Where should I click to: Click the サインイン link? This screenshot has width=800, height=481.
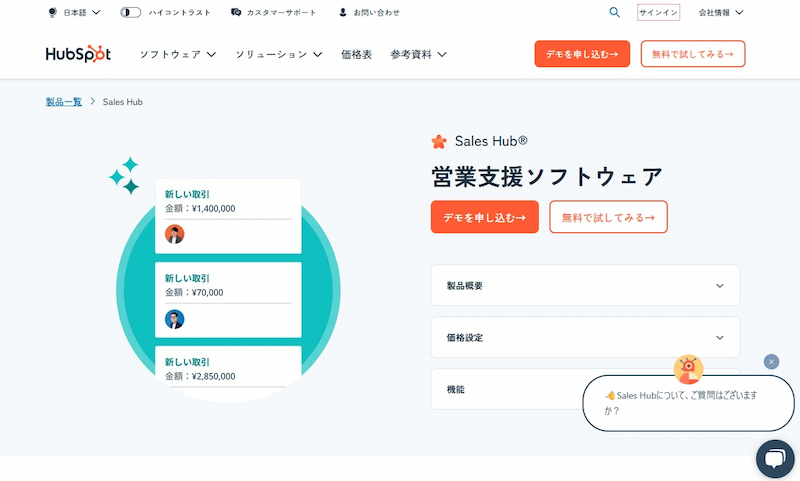click(658, 12)
